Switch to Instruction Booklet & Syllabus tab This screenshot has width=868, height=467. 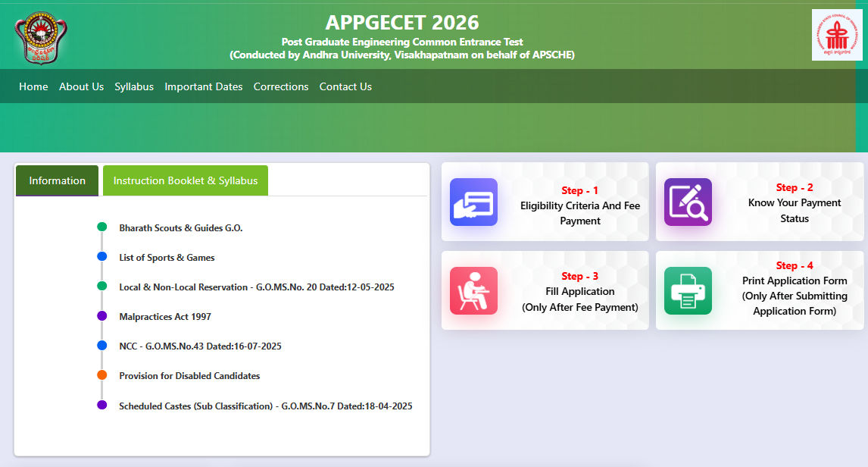point(186,180)
